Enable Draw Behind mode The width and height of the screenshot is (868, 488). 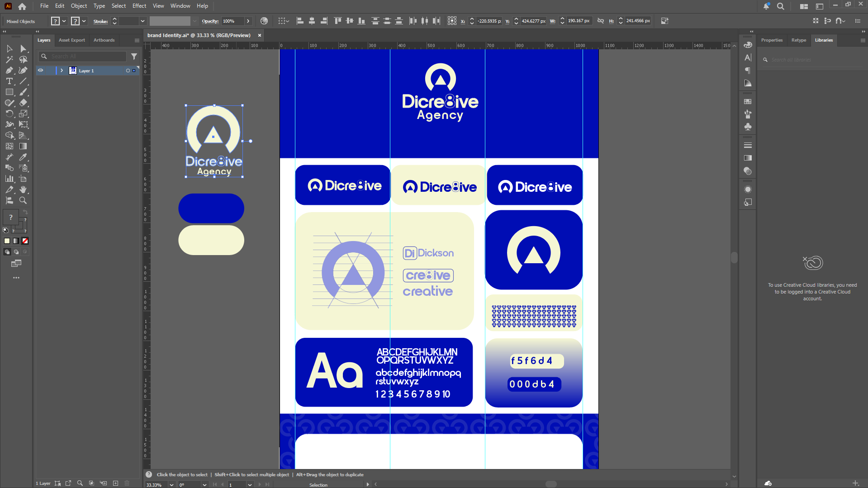pos(16,252)
